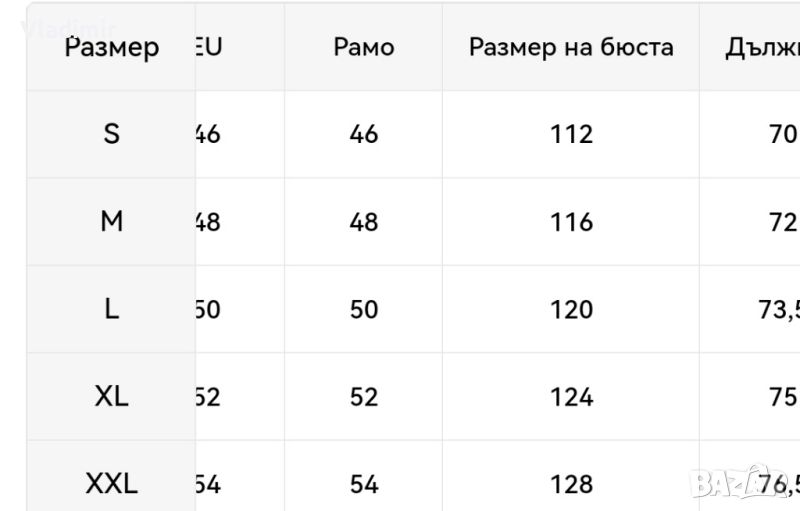
Task: Select the XL size row label
Action: (111, 397)
